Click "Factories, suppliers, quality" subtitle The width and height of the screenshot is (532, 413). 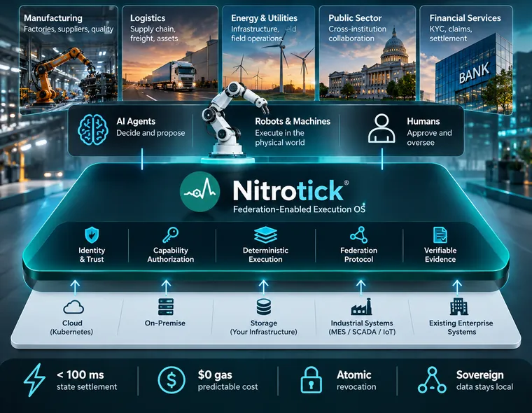pyautogui.click(x=69, y=29)
